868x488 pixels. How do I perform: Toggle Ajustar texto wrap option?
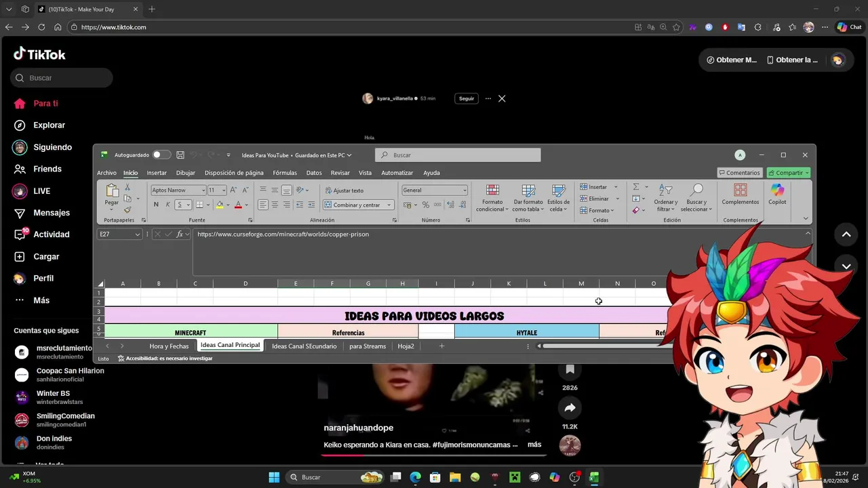344,190
